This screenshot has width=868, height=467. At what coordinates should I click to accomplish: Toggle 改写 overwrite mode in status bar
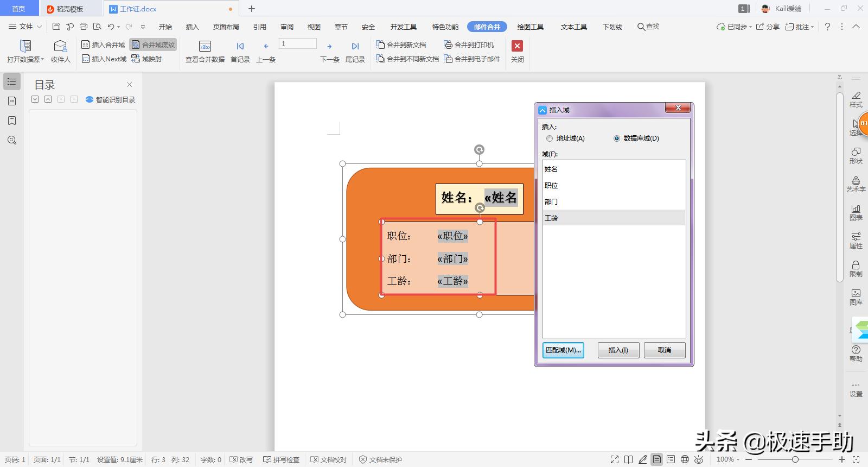point(241,459)
